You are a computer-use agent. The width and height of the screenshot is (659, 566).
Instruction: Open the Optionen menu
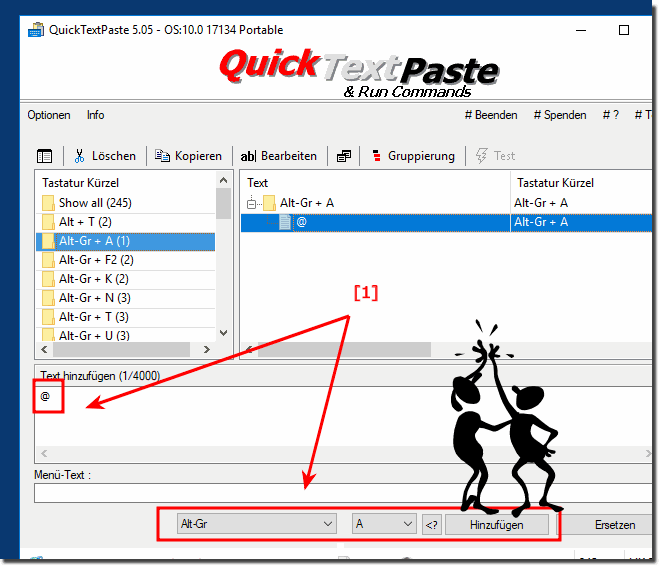pyautogui.click(x=49, y=115)
